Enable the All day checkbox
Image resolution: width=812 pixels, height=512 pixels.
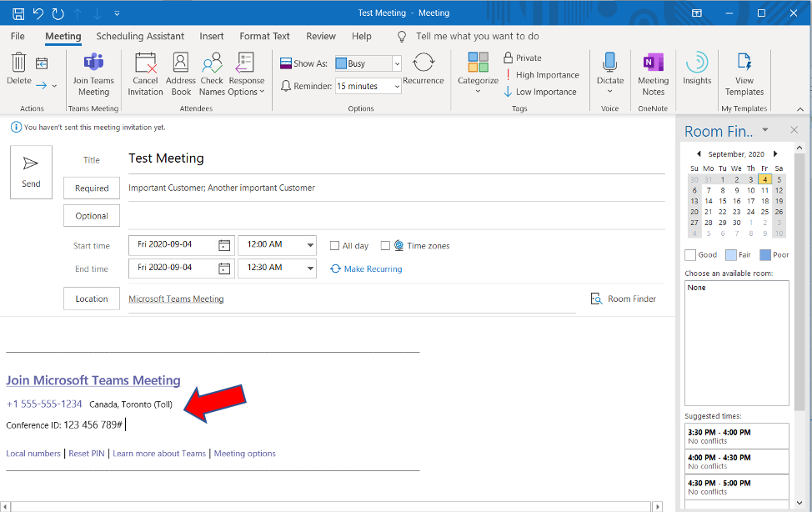(x=335, y=246)
